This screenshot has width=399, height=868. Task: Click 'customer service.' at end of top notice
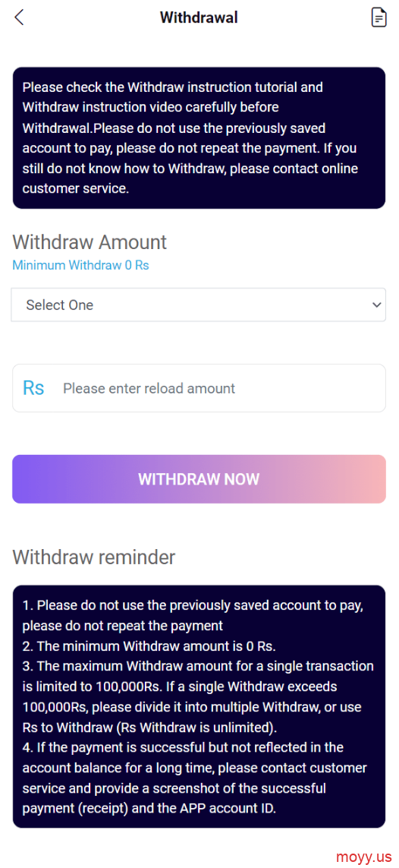point(76,188)
